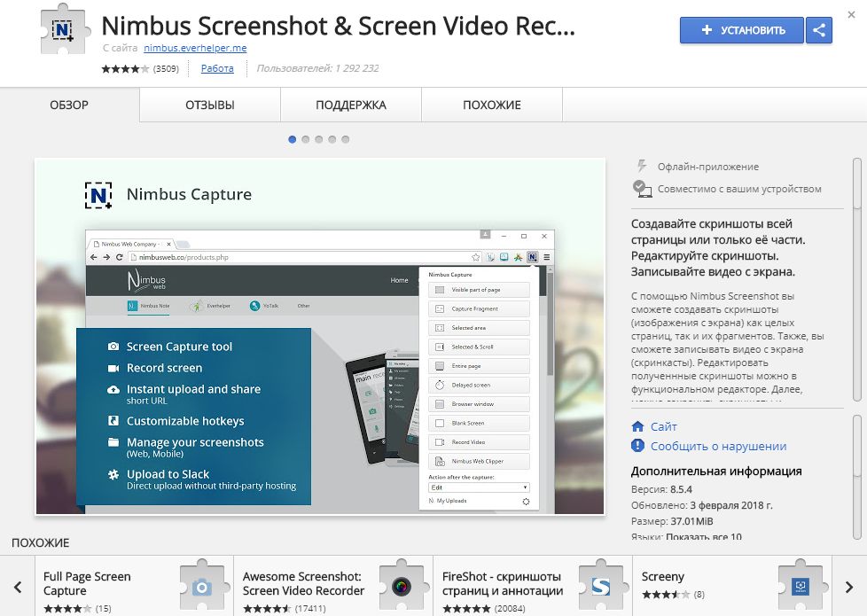Select the third carousel pagination dot
867x616 pixels.
(319, 139)
